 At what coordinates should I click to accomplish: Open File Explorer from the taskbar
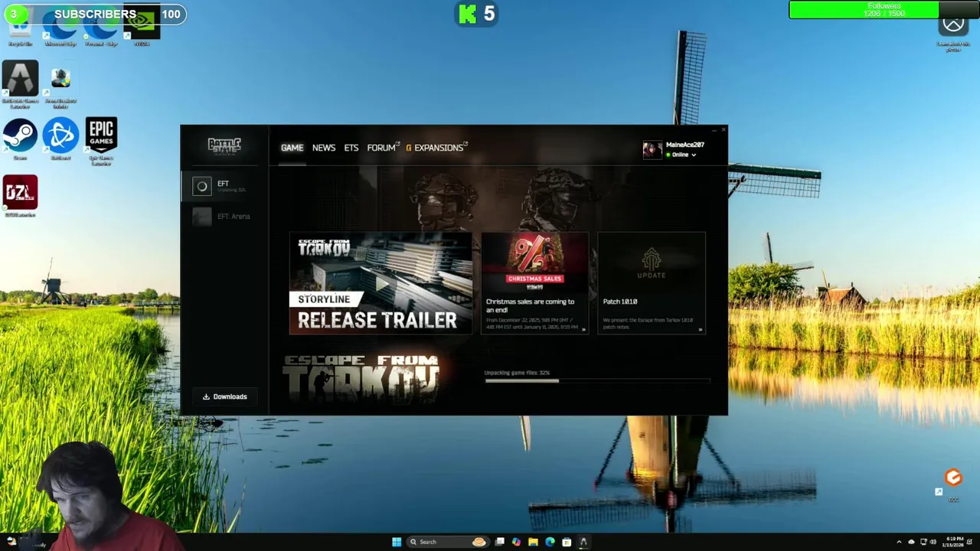click(x=533, y=542)
